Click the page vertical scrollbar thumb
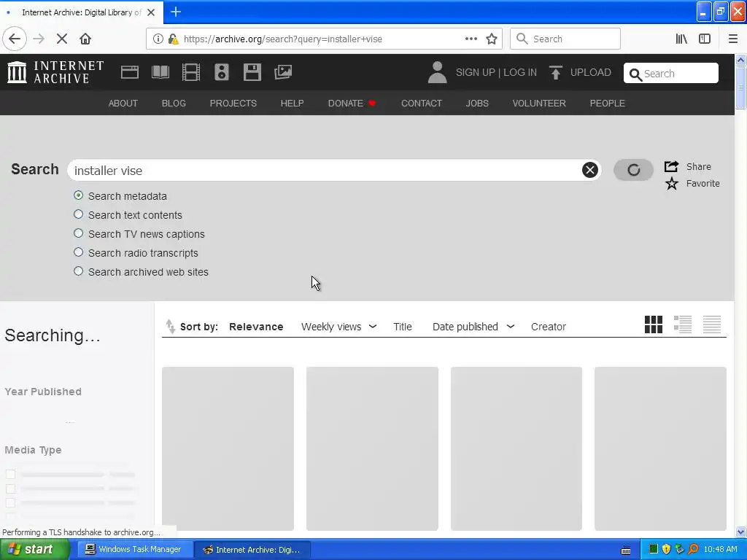Image resolution: width=747 pixels, height=560 pixels. (x=741, y=87)
